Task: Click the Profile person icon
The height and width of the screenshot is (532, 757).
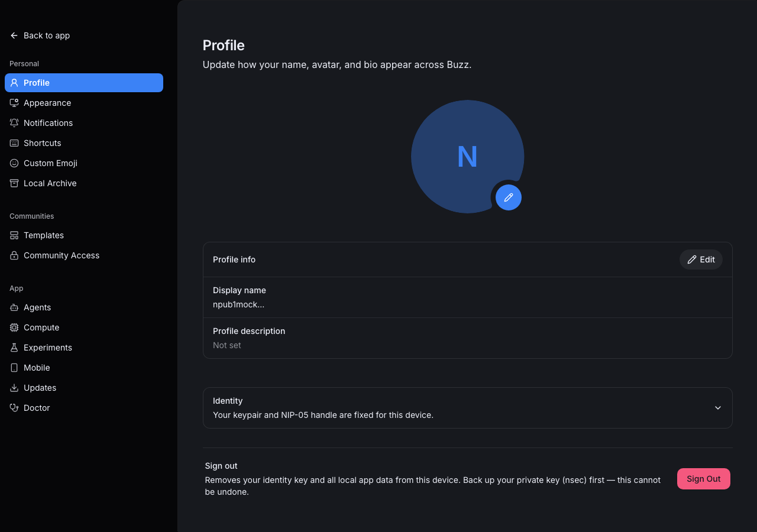Action: (x=14, y=83)
